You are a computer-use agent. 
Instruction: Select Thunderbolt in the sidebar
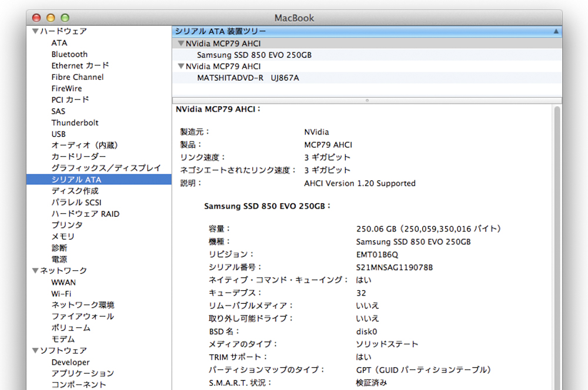75,123
